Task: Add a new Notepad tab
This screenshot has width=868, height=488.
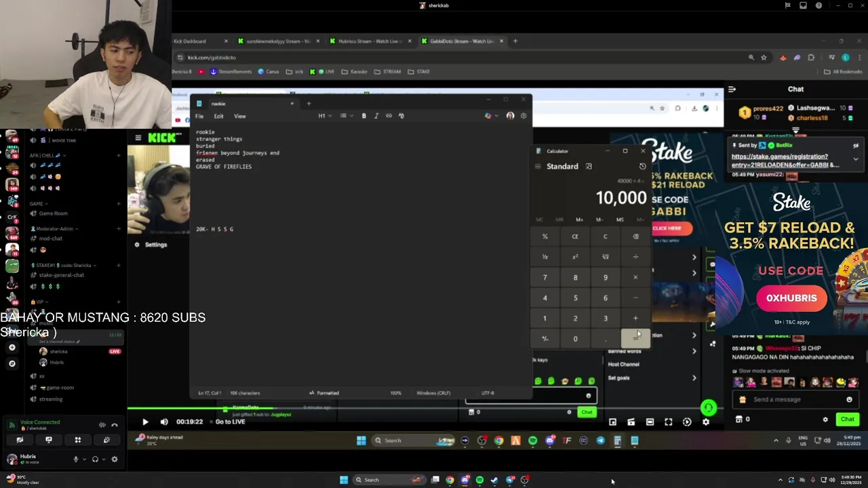Action: [309, 104]
